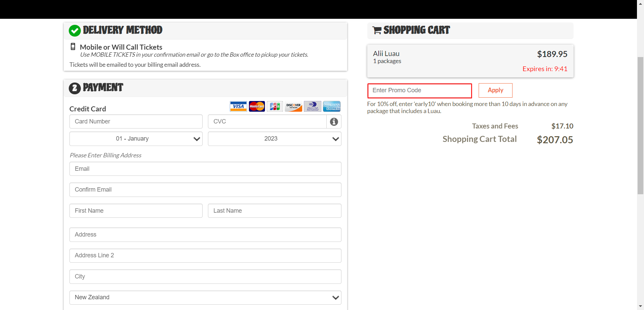Apply the entered promo code
This screenshot has width=644, height=310.
coord(495,90)
